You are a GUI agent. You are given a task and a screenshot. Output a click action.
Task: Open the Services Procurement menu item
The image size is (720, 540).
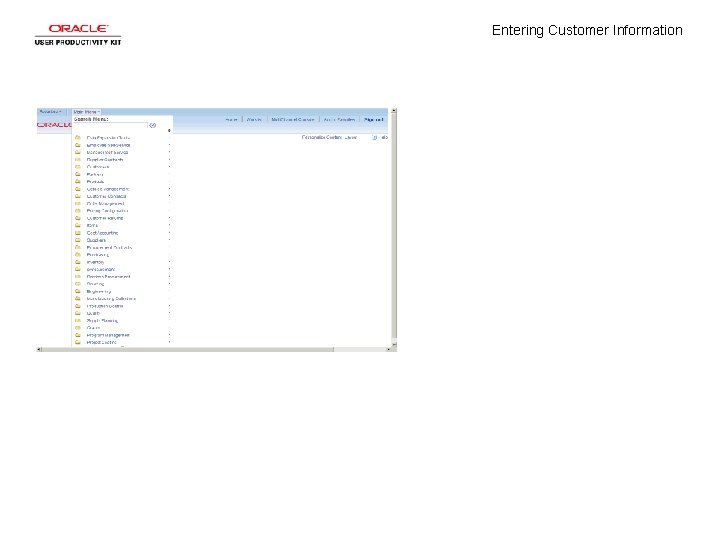[108, 276]
